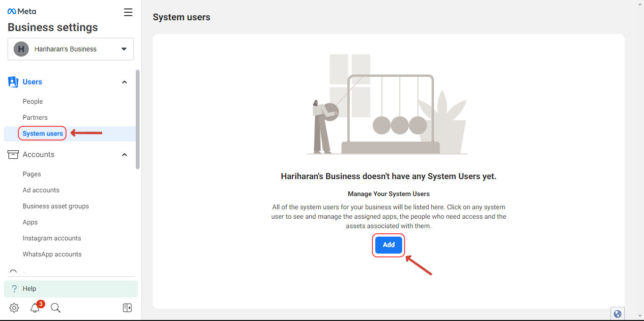Open Business asset groups

[56, 206]
